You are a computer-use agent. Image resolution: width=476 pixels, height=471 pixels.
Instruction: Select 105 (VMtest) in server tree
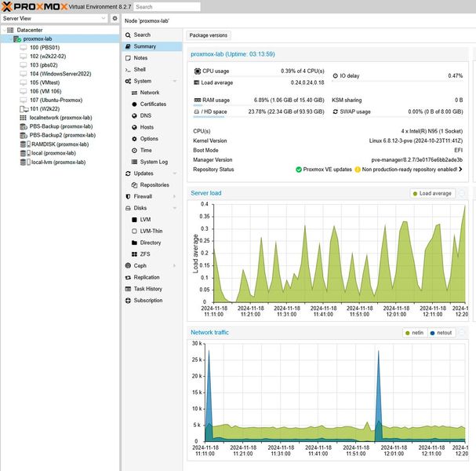coord(45,82)
